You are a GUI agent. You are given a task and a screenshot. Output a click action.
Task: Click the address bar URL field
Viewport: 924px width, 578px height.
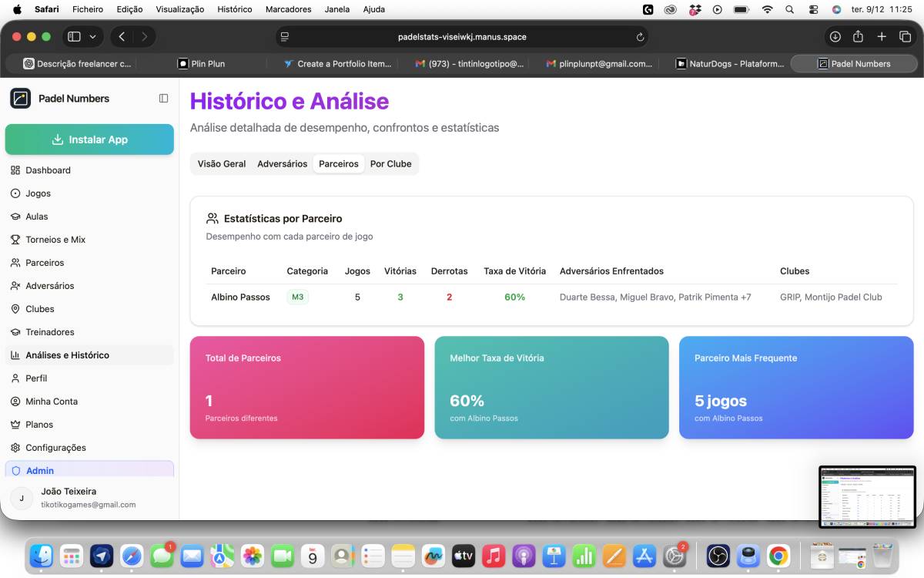[x=462, y=37]
